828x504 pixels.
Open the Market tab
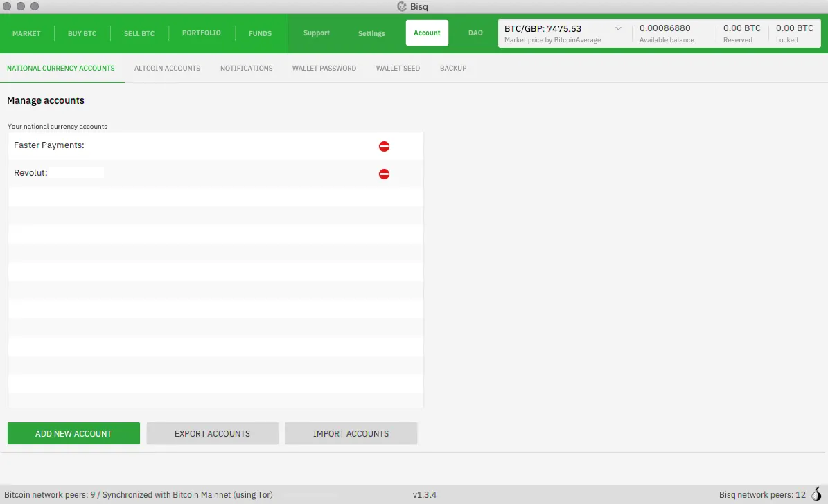pos(26,33)
